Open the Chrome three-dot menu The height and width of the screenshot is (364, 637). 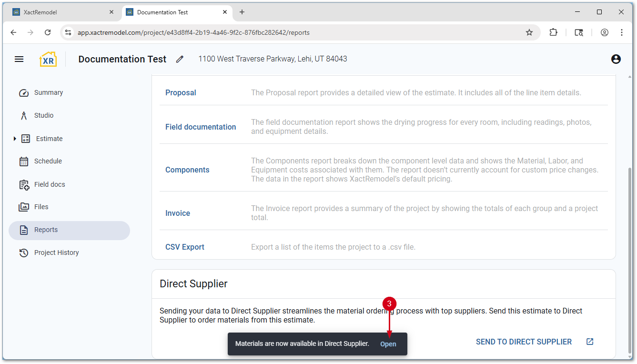(622, 32)
